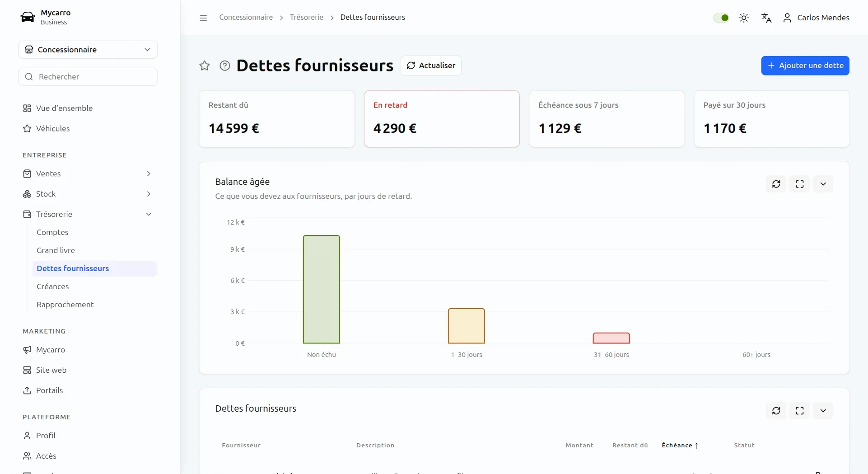Refresh the Dettes fournisseurs table panel
The image size is (868, 474).
(x=776, y=411)
